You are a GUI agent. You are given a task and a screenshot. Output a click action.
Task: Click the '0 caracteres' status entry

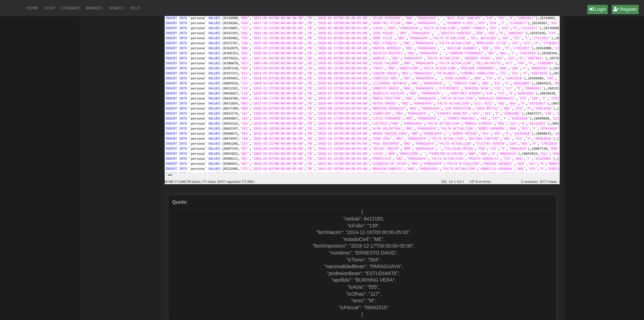529,182
